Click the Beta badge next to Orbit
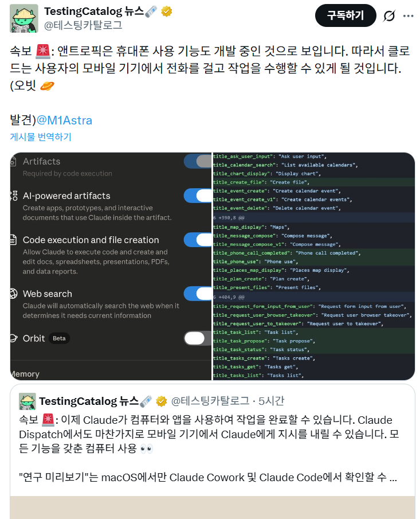 (x=59, y=338)
